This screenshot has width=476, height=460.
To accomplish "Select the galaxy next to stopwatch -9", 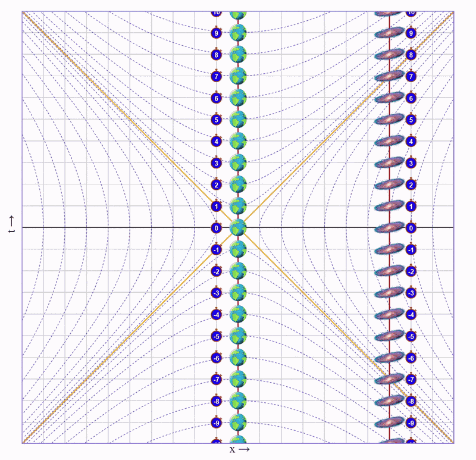I will click(389, 423).
